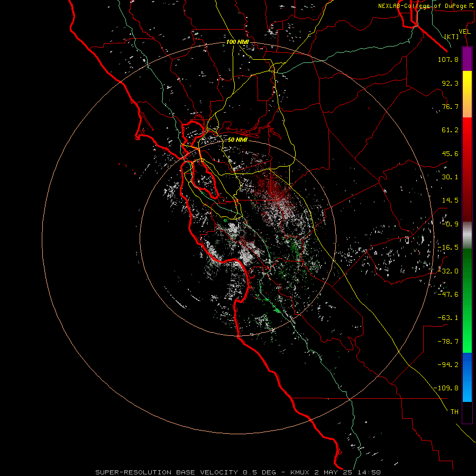The image size is (476, 476).
Task: Pick the blue segment of the color bar
Action: pyautogui.click(x=467, y=377)
